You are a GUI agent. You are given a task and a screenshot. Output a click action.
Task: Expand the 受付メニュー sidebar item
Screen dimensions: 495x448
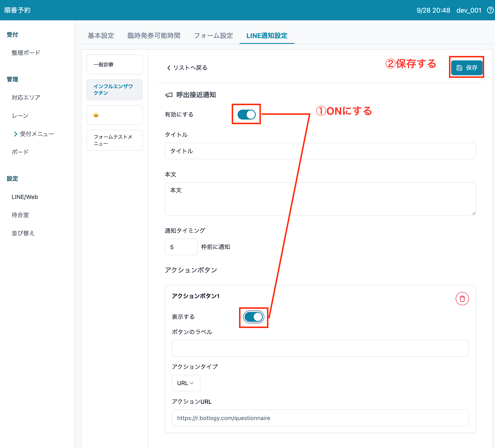point(34,134)
